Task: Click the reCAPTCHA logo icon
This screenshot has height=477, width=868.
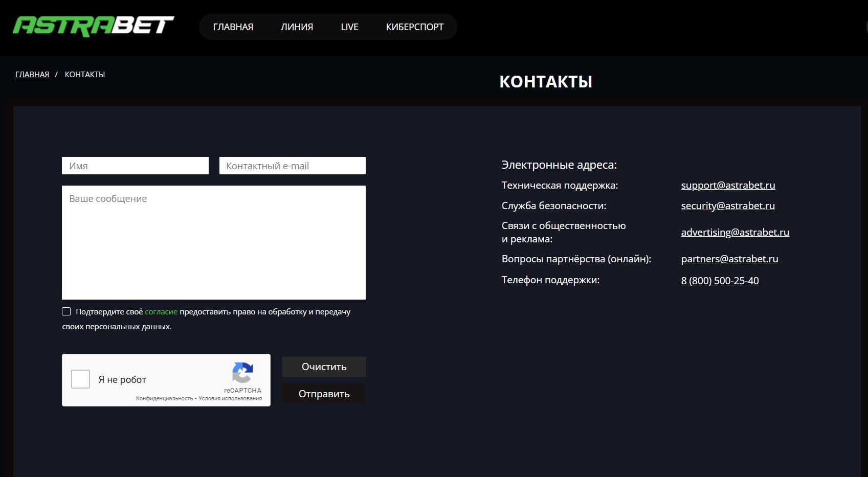Action: click(x=242, y=373)
